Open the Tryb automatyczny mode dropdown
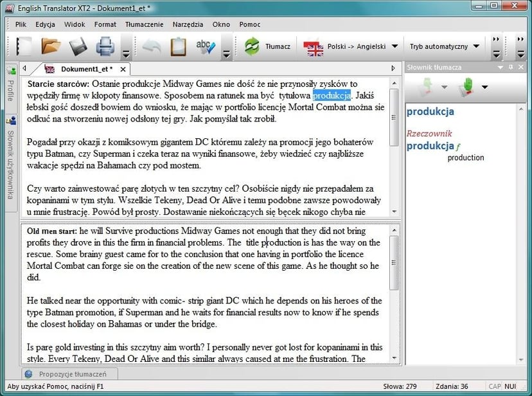The image size is (532, 396). (x=476, y=46)
